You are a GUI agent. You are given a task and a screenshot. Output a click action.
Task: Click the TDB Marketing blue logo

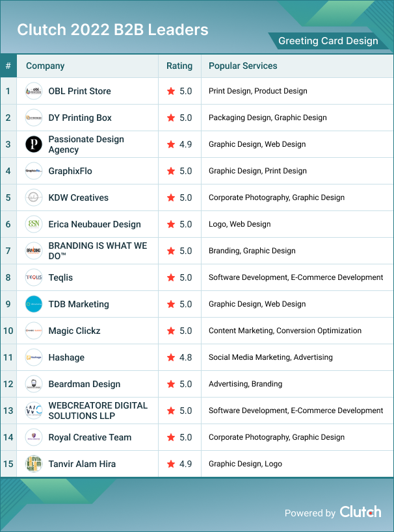(x=34, y=304)
